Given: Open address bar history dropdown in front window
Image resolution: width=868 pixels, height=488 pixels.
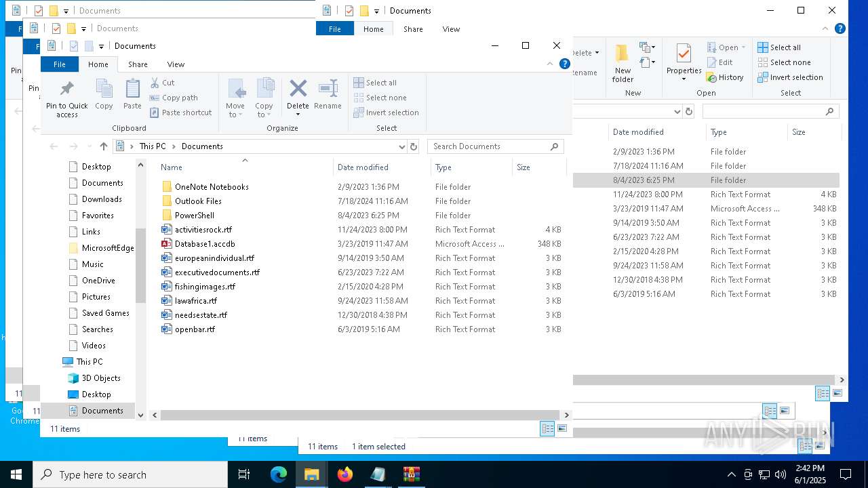Looking at the screenshot, I should coord(402,146).
